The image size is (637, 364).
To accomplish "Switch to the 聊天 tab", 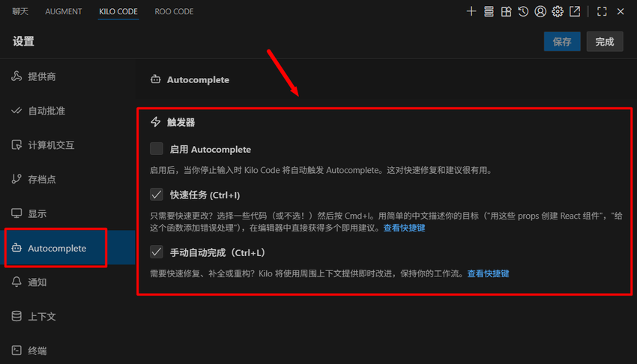I will click(20, 11).
